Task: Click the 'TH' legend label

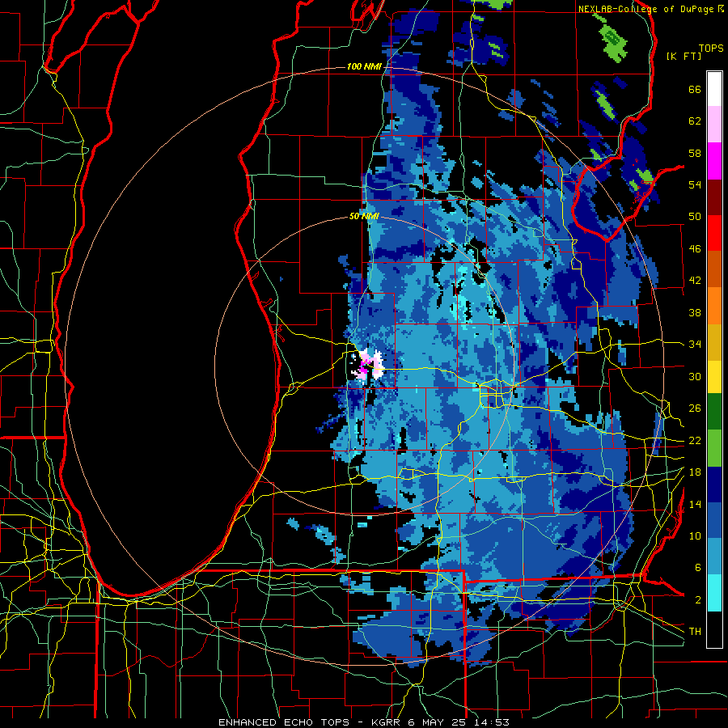Action: coord(695,632)
